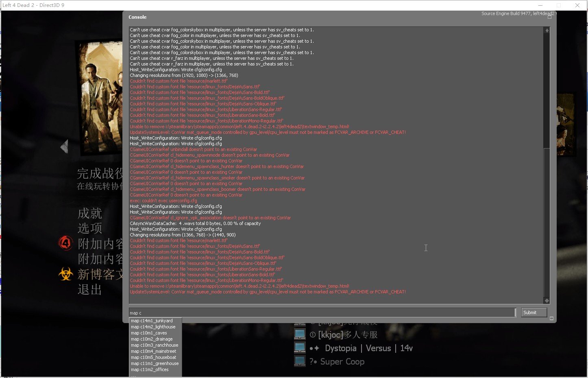Select map c10m4_mainstreet suggestion
The height and width of the screenshot is (378, 588).
155,351
